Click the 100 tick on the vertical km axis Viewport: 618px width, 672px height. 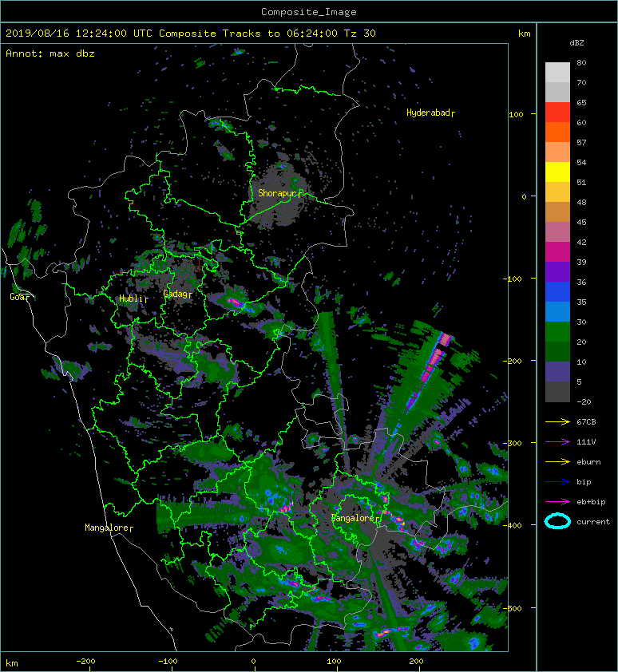tap(516, 114)
